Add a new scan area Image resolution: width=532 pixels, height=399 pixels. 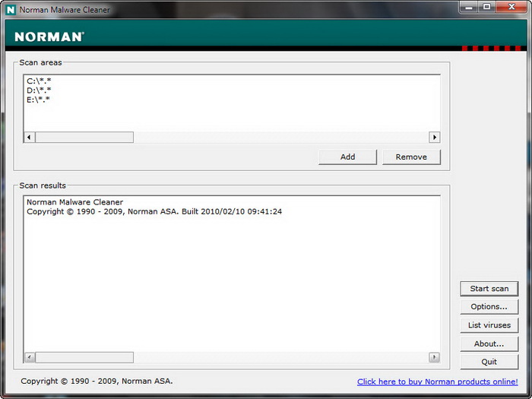(348, 157)
